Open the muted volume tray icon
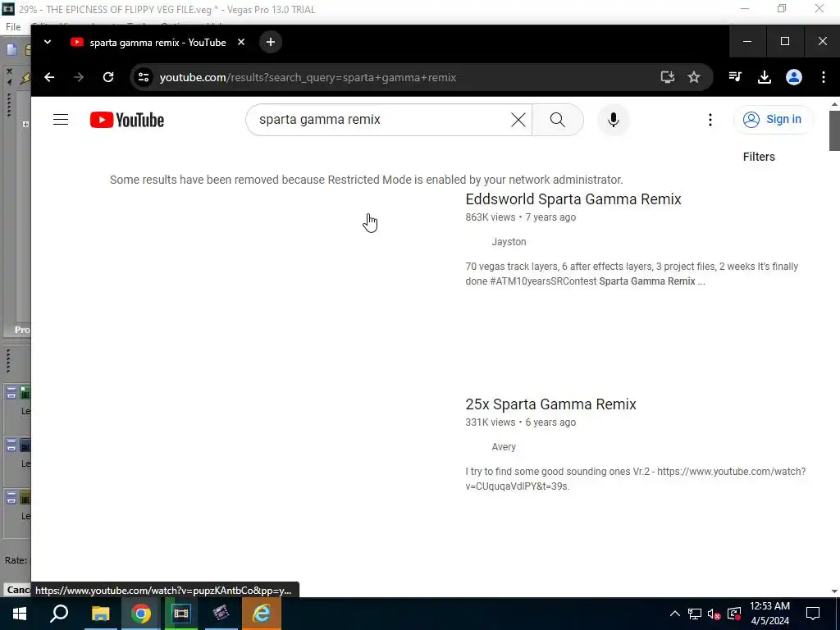This screenshot has height=630, width=840. click(x=714, y=614)
